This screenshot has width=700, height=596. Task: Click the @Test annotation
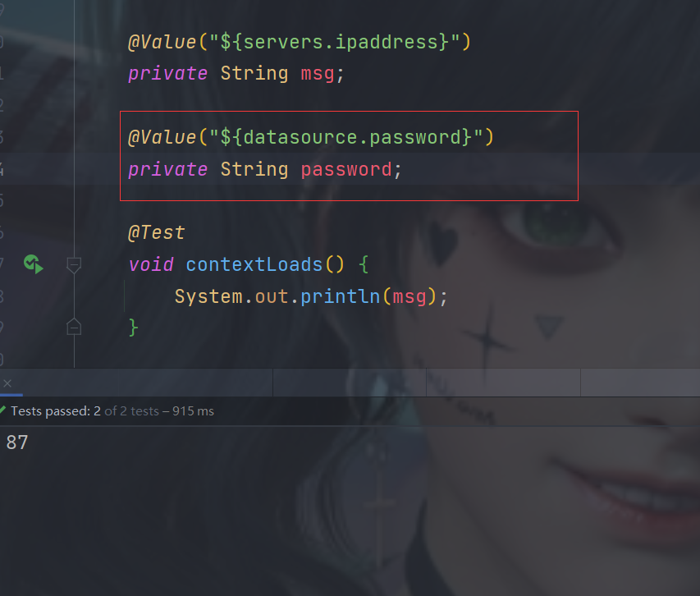click(x=156, y=232)
